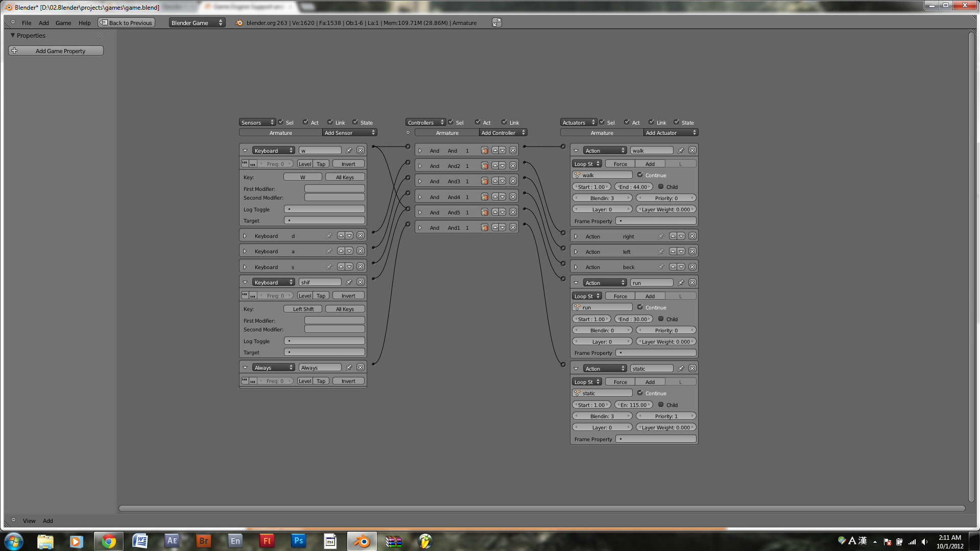Open the Add Sensor dropdown

point(350,133)
